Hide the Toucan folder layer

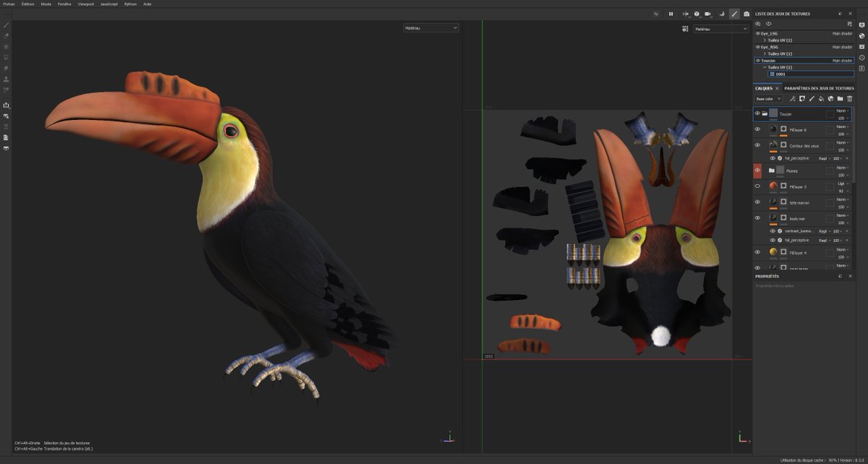(x=757, y=113)
